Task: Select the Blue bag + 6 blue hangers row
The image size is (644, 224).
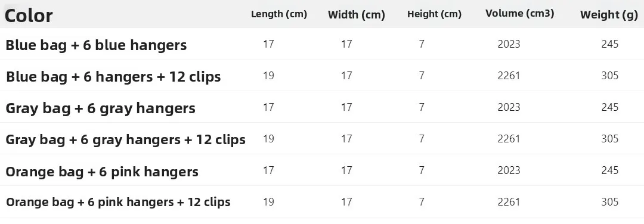Action: click(322, 44)
